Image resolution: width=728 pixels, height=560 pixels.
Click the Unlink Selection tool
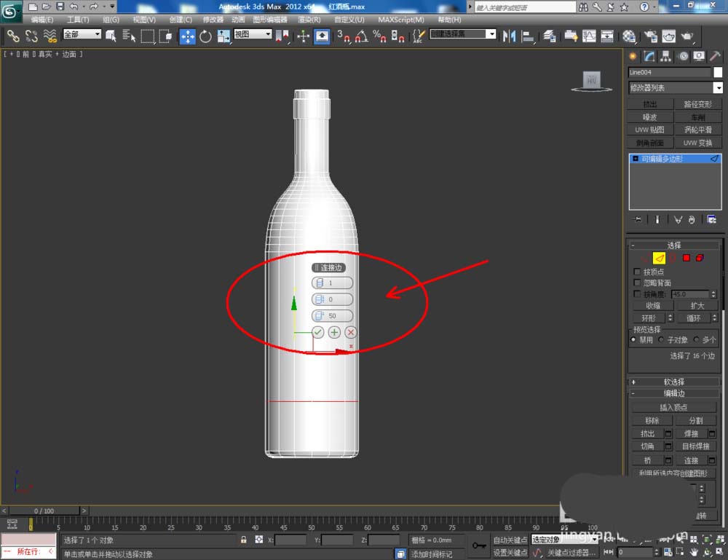point(31,36)
